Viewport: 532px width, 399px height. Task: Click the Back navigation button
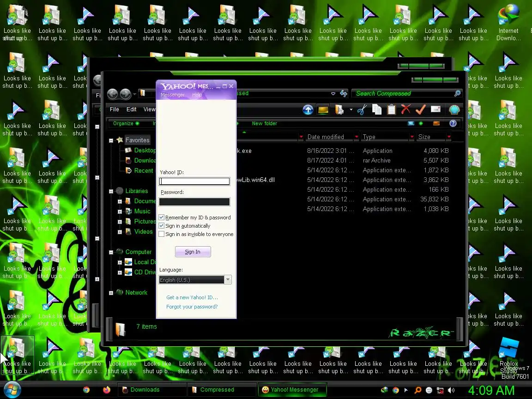[112, 94]
